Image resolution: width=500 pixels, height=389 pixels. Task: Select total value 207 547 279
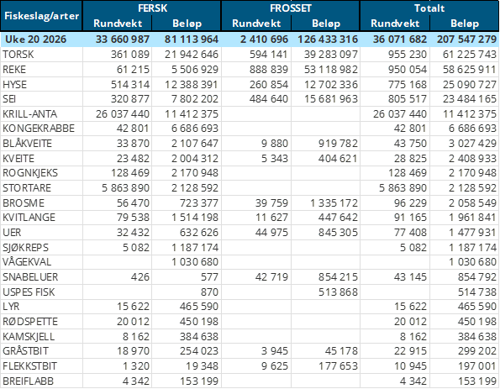(467, 39)
